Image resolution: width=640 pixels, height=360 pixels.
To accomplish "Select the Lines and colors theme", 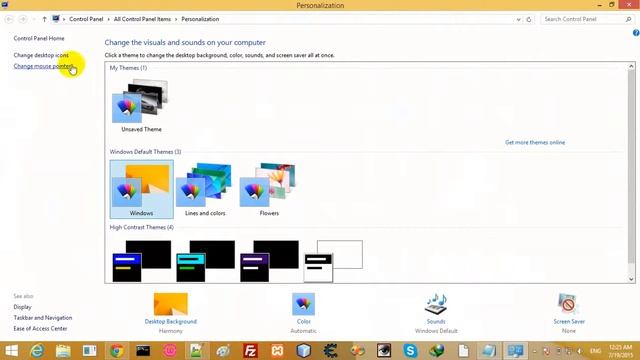I will [205, 189].
